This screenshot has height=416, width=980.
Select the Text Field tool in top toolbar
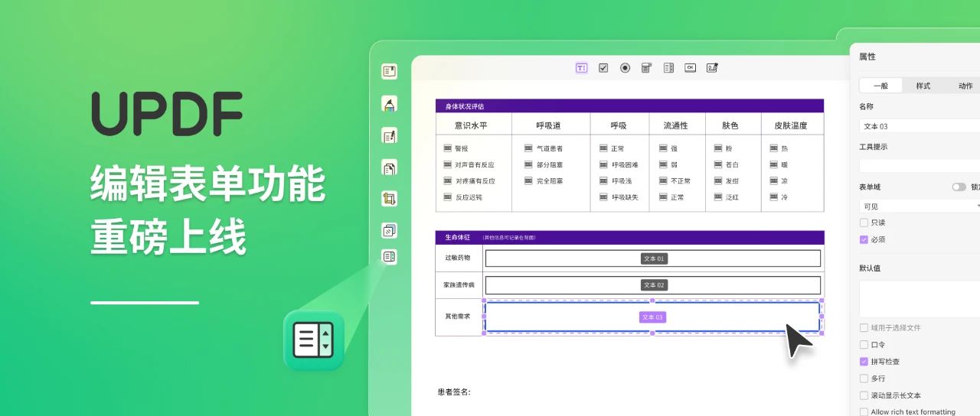[581, 68]
